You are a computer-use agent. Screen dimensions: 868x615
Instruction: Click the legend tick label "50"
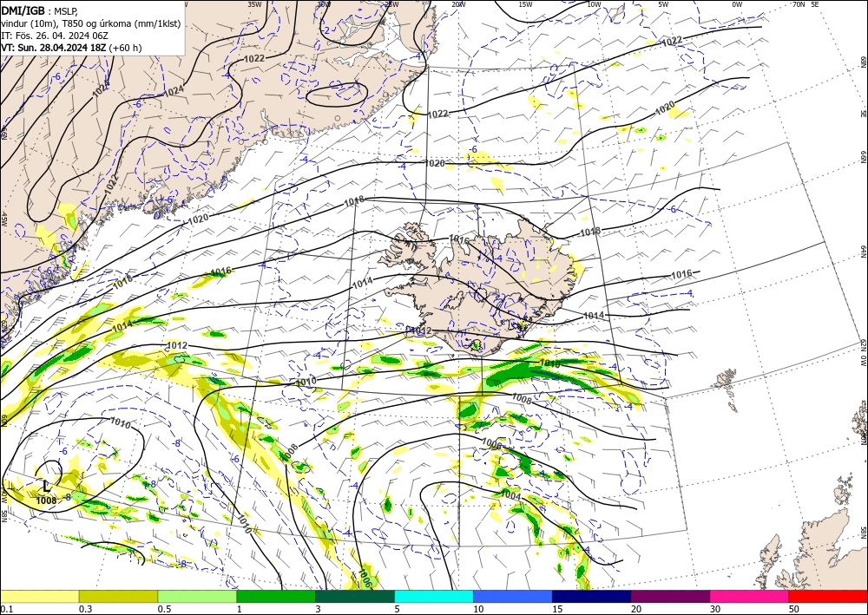[794, 609]
